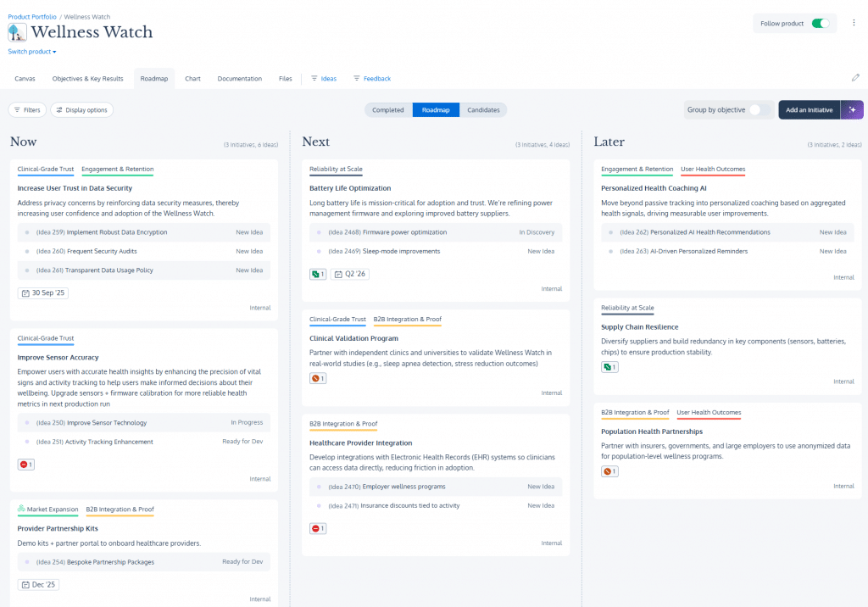The width and height of the screenshot is (868, 607).
Task: Click the red blocker badge on Improve Sensor Accuracy
Action: click(x=26, y=465)
